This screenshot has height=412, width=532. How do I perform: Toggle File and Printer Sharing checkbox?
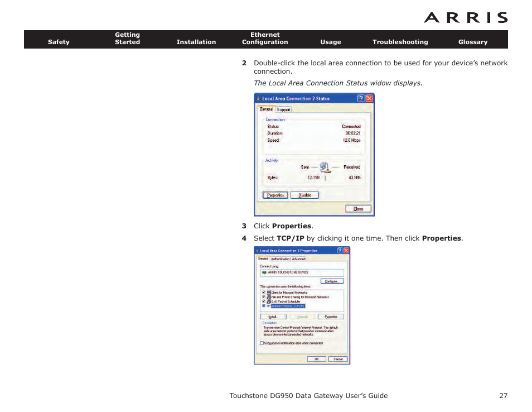263,296
